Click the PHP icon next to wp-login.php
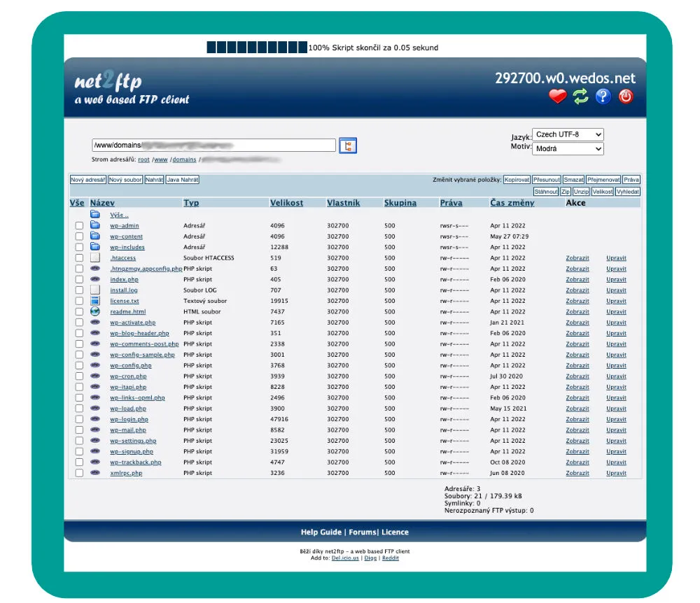 point(95,418)
